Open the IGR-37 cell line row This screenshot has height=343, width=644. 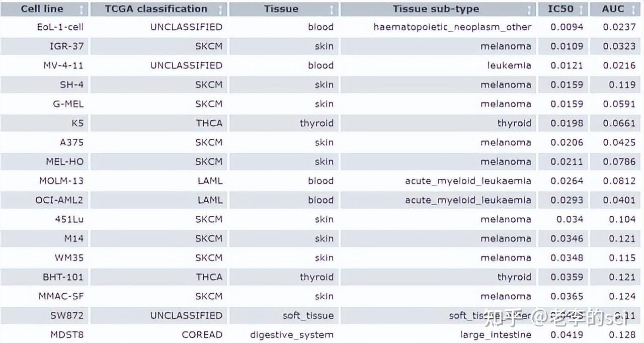66,46
